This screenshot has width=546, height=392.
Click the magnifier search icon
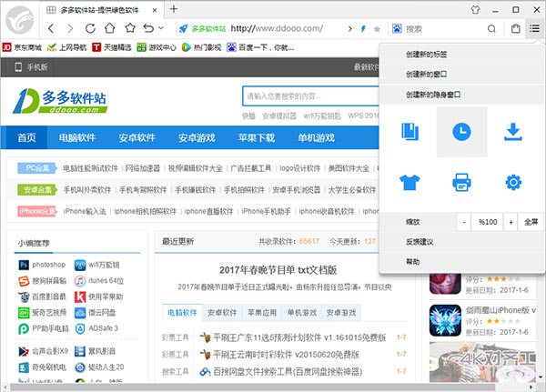(x=491, y=28)
